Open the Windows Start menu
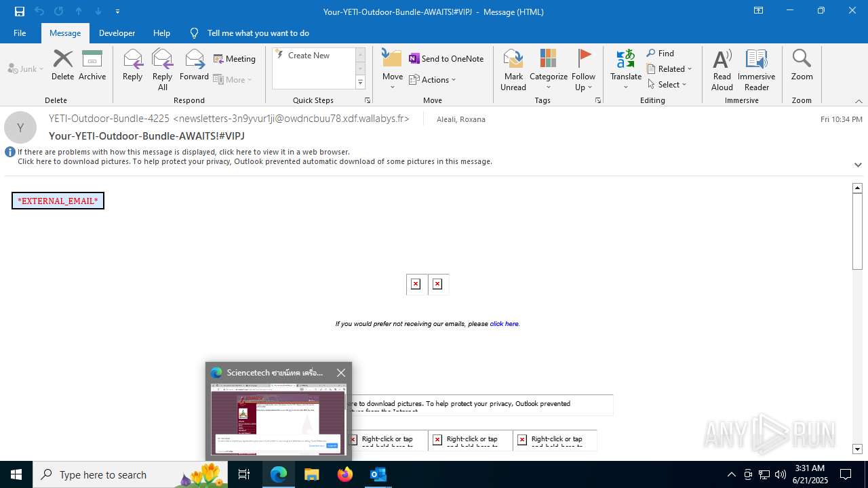This screenshot has width=868, height=488. [x=16, y=474]
